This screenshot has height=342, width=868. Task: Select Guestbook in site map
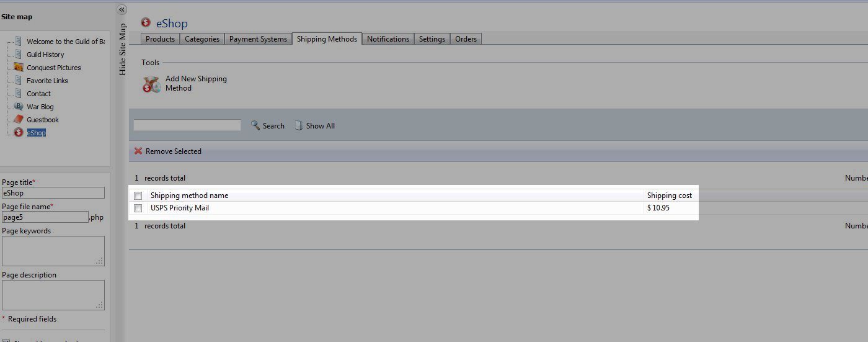[43, 120]
